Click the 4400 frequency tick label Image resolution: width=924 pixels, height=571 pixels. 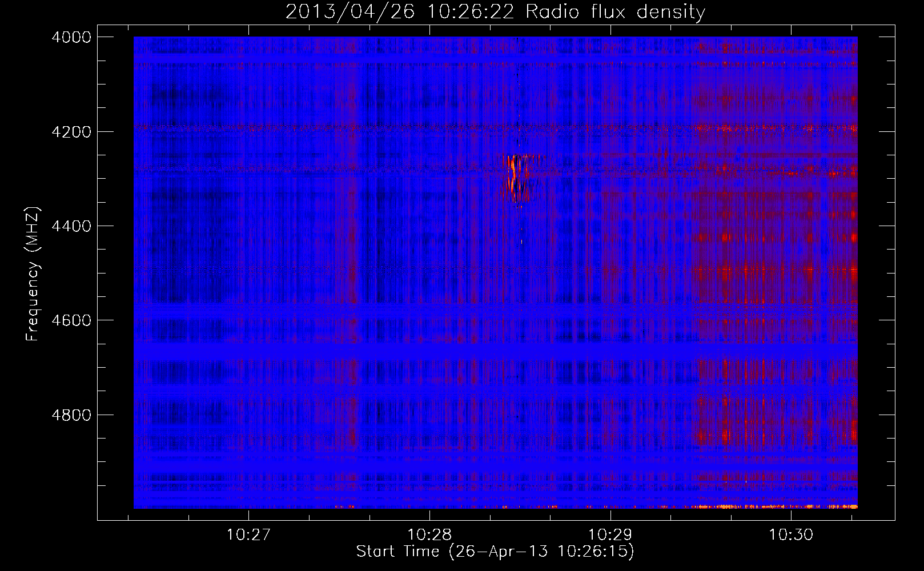click(71, 226)
